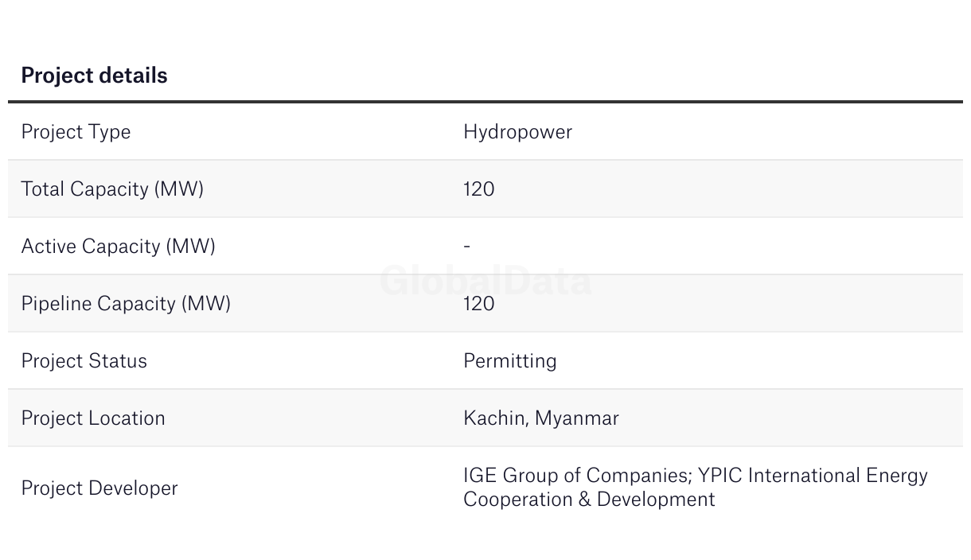Click the word Kachin in location
Image resolution: width=971 pixels, height=560 pixels.
click(495, 418)
